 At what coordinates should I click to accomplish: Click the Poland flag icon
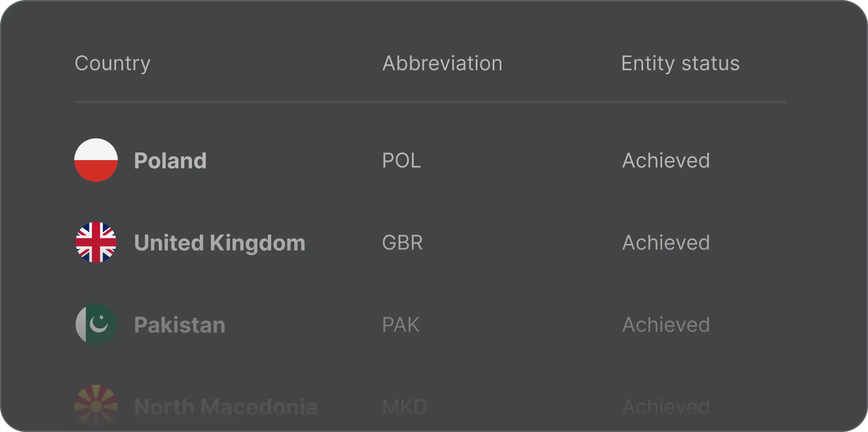coord(96,160)
